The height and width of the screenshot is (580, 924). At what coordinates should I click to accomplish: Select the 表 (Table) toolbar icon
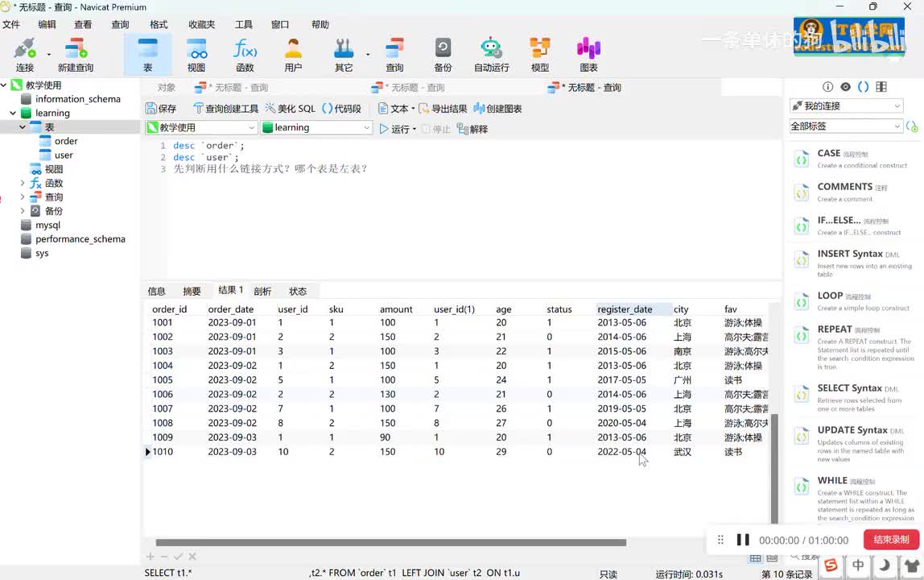[x=147, y=55]
